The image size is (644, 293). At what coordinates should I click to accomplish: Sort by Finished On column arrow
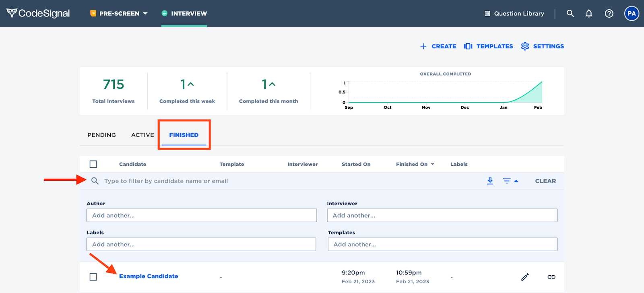tap(433, 164)
